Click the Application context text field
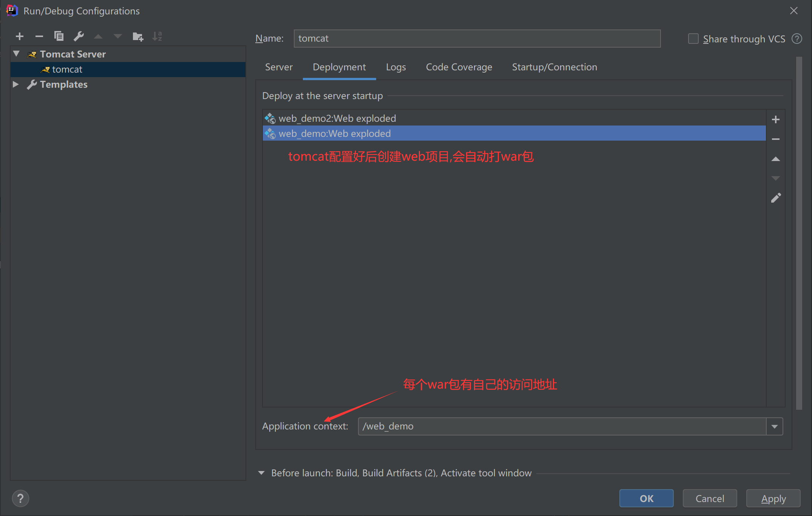Screen dimensions: 812x516 pyautogui.click(x=562, y=426)
